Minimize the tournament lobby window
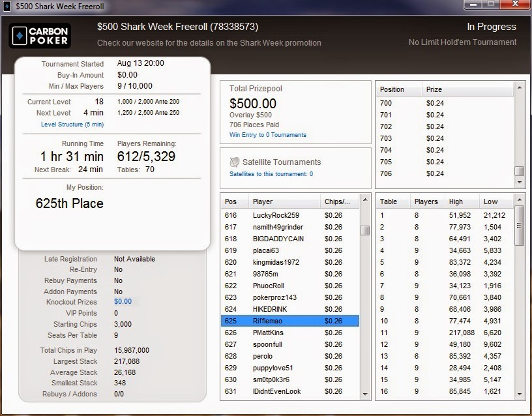The width and height of the screenshot is (532, 416). (x=473, y=5)
